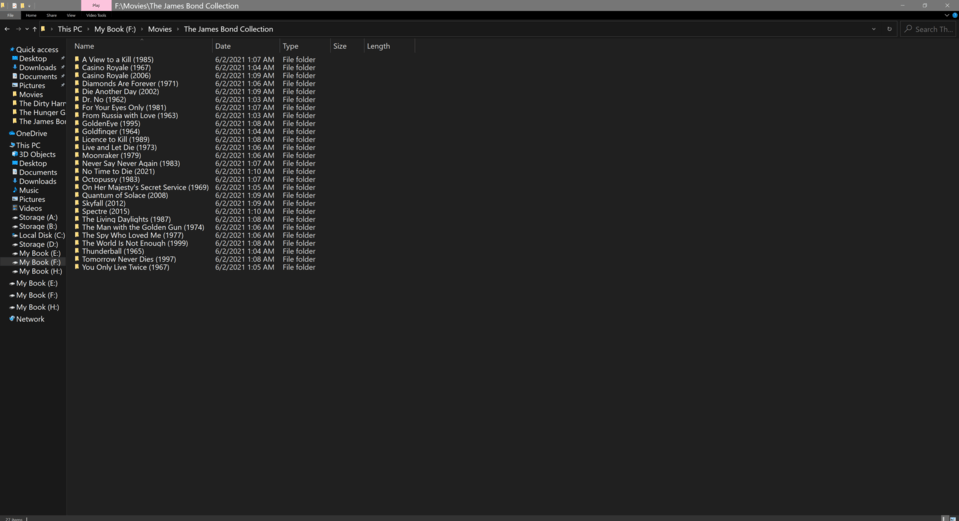
Task: Switch to large icons view in status bar
Action: (x=952, y=518)
